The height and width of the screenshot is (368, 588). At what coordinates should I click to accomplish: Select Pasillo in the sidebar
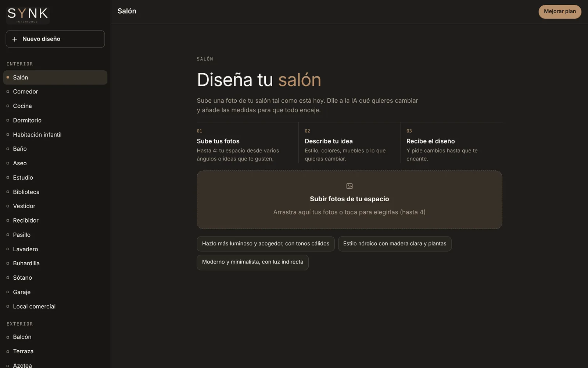click(x=55, y=235)
